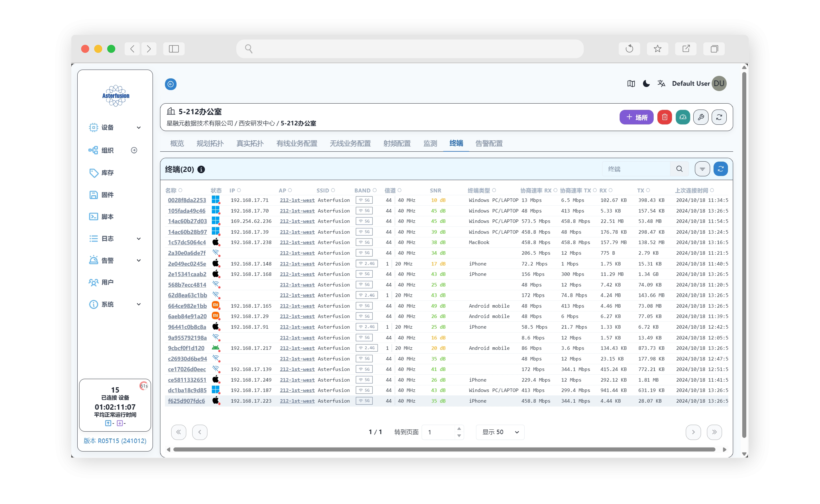Click the 版本 R05T15 (241012) version link

pyautogui.click(x=115, y=441)
